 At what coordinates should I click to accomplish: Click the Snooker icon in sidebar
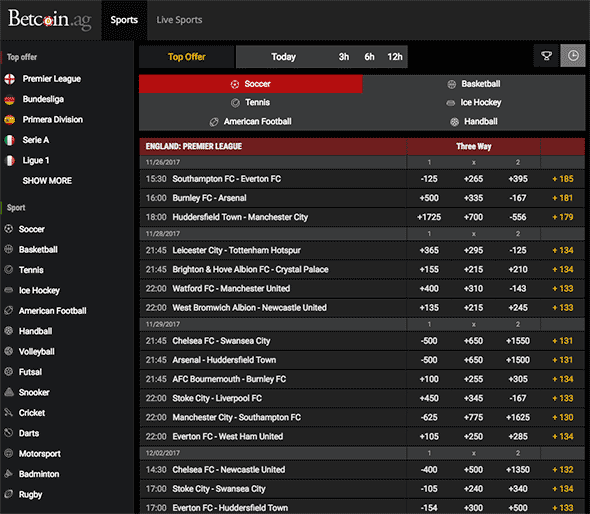pyautogui.click(x=9, y=392)
